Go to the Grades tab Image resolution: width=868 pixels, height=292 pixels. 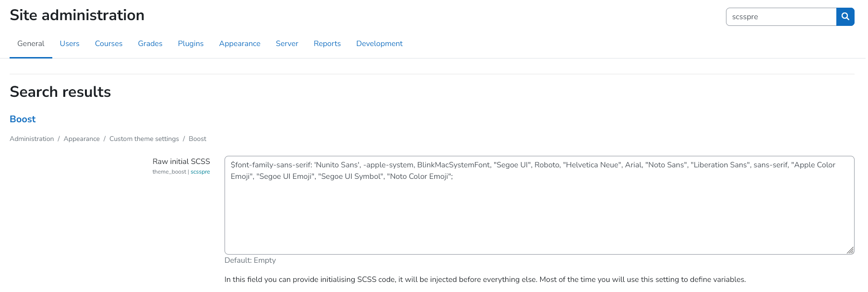(150, 44)
